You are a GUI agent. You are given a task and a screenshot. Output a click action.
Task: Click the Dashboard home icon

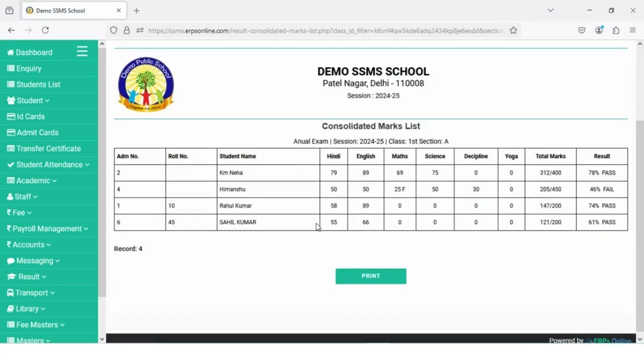pos(10,52)
